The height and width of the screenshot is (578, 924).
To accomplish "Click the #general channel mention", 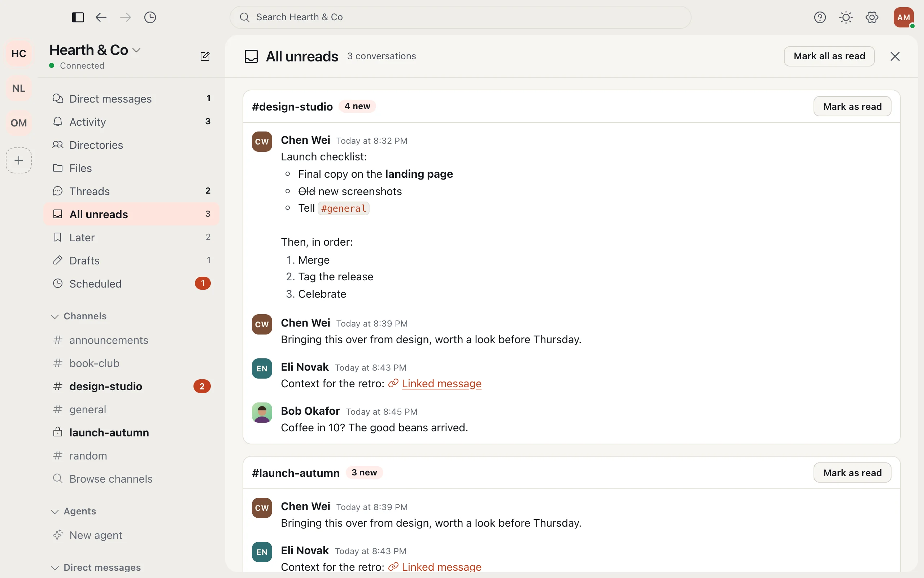I will pyautogui.click(x=343, y=208).
